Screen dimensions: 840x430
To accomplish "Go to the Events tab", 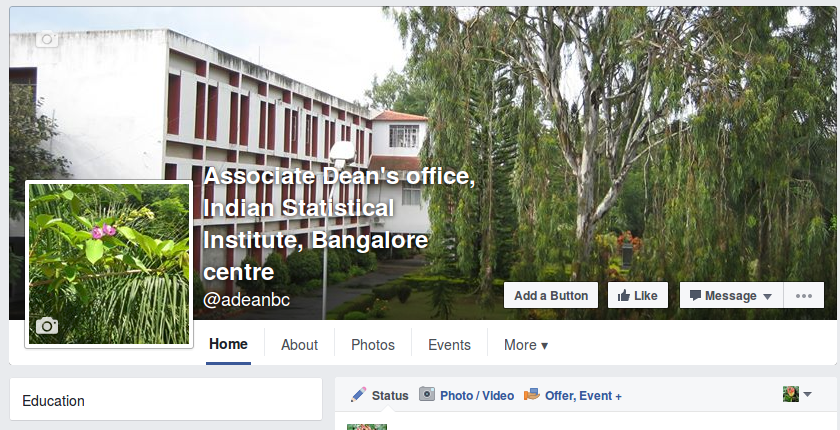I will click(449, 345).
